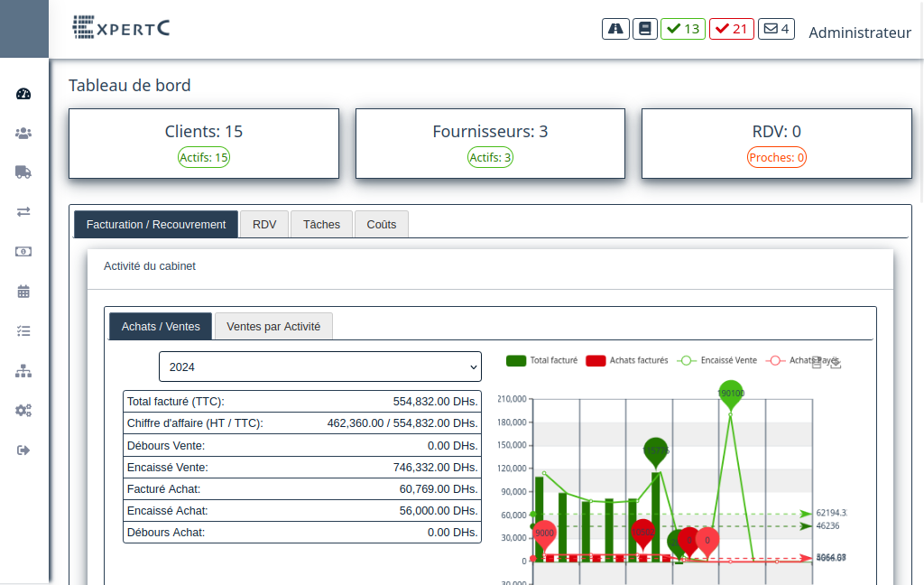924x585 pixels.
Task: Click the organization chart icon in sidebar
Action: pos(23,371)
